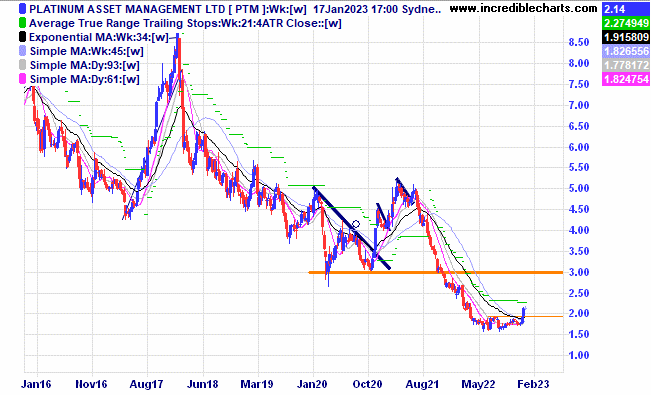Click the Jun18 date axis label
The height and width of the screenshot is (395, 651).
pos(203,384)
